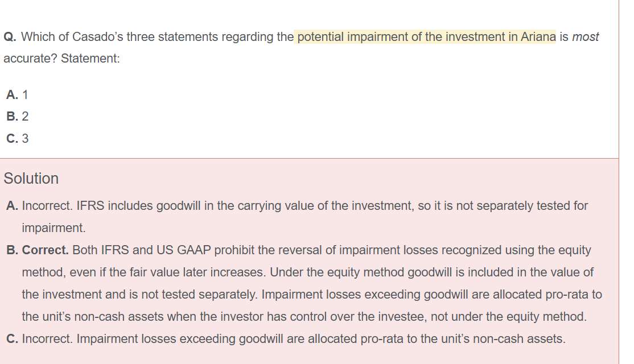Pick answer option C. 3

pos(17,138)
